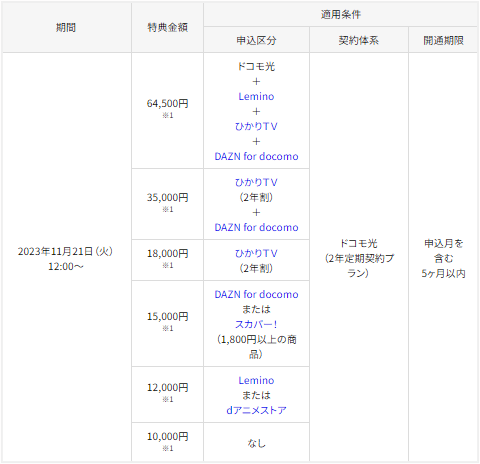
Task: Click the 期間 column header
Action: (x=66, y=27)
